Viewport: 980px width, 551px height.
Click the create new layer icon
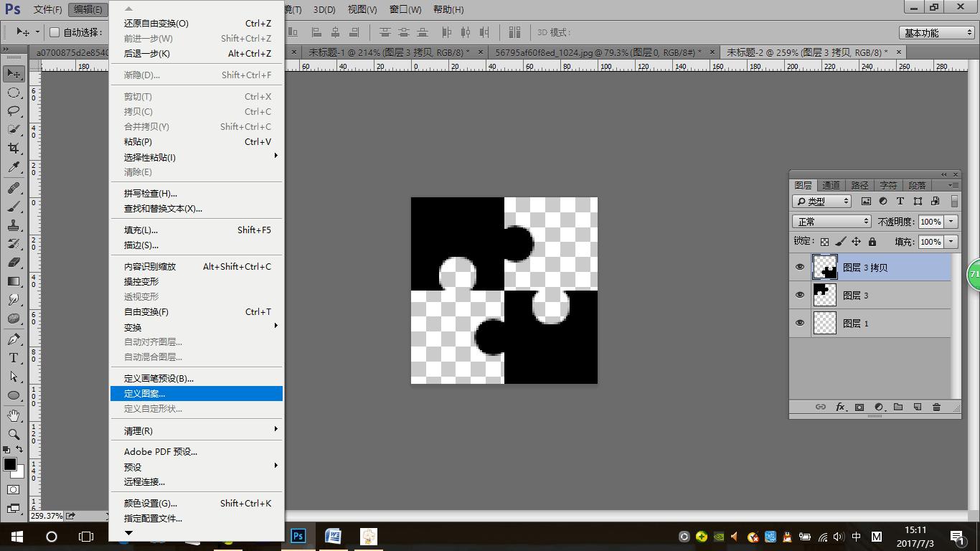coord(917,407)
